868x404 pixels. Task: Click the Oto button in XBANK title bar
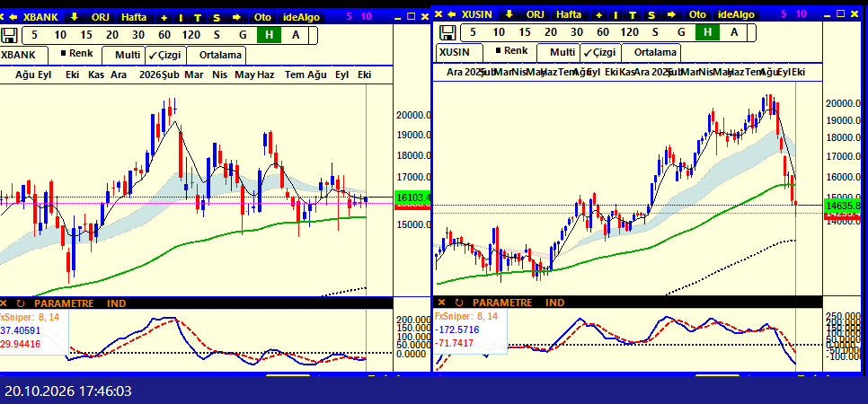pyautogui.click(x=262, y=17)
